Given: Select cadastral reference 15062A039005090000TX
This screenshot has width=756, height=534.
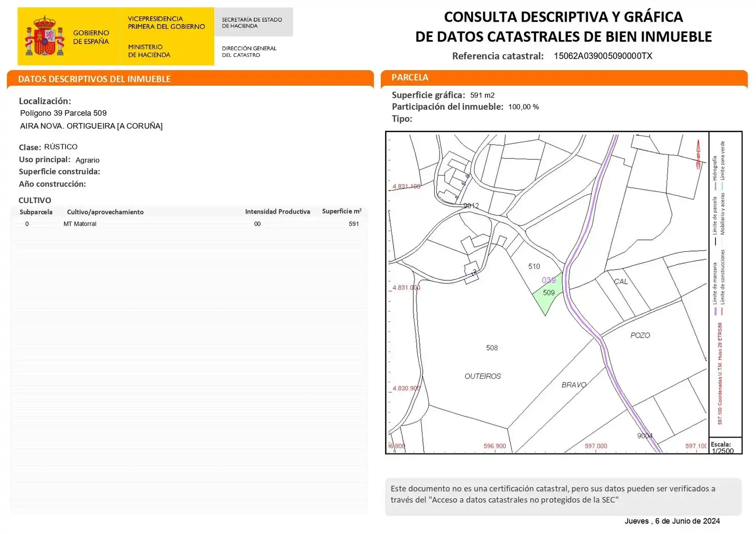Looking at the screenshot, I should click(603, 56).
